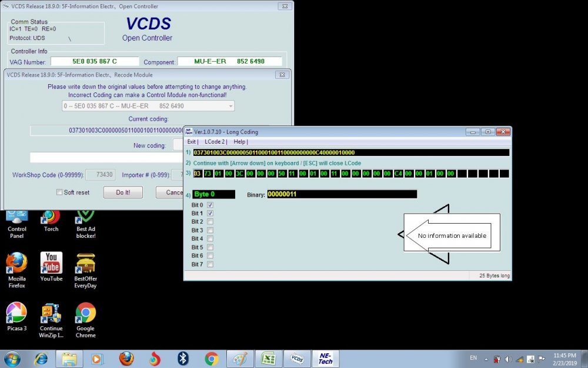
Task: Open Torch browser taskbar icon
Action: coord(155,359)
